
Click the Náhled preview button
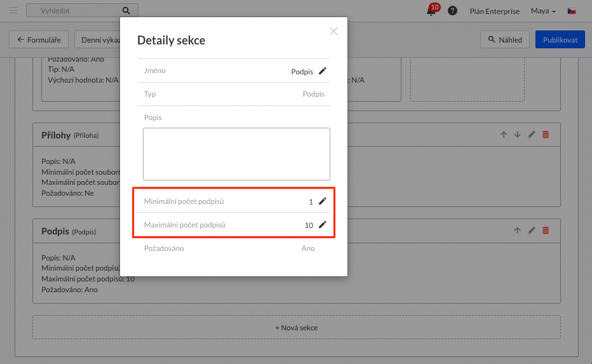coord(505,39)
